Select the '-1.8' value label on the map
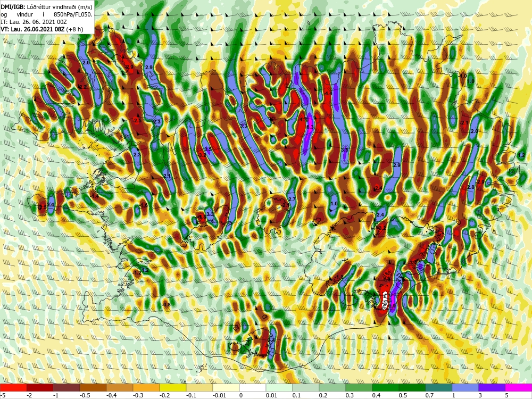This screenshot has height=399, width=532. tap(339, 277)
